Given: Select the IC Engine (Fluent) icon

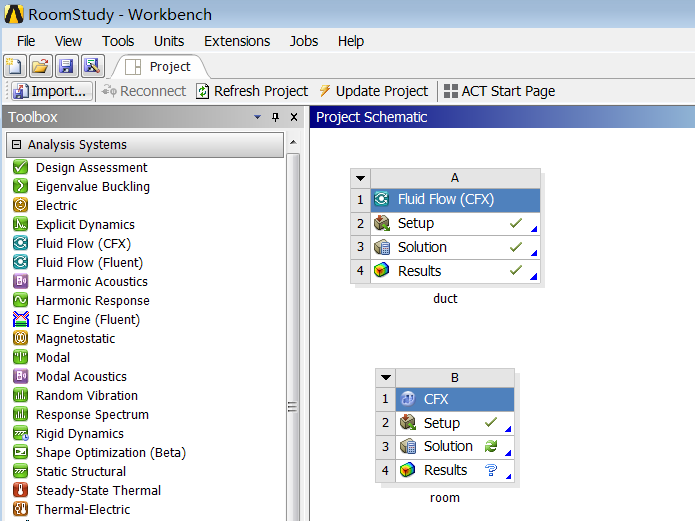Looking at the screenshot, I should click(x=20, y=319).
